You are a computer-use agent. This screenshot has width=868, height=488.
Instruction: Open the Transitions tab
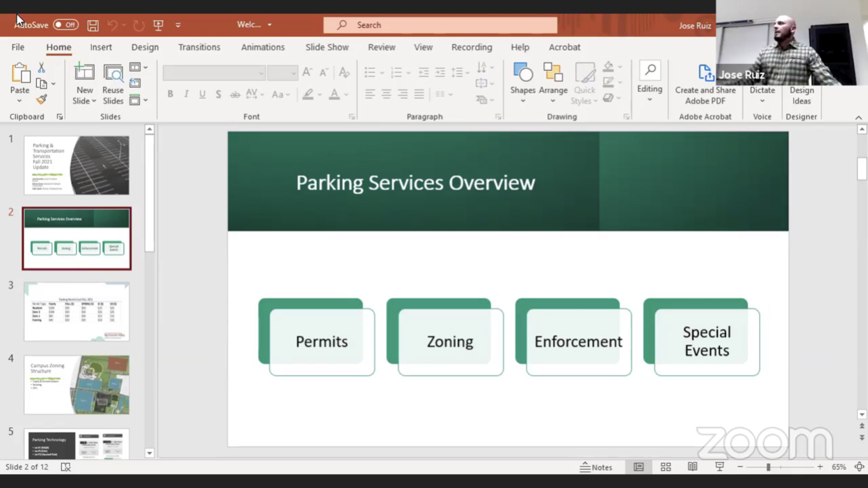coord(199,47)
